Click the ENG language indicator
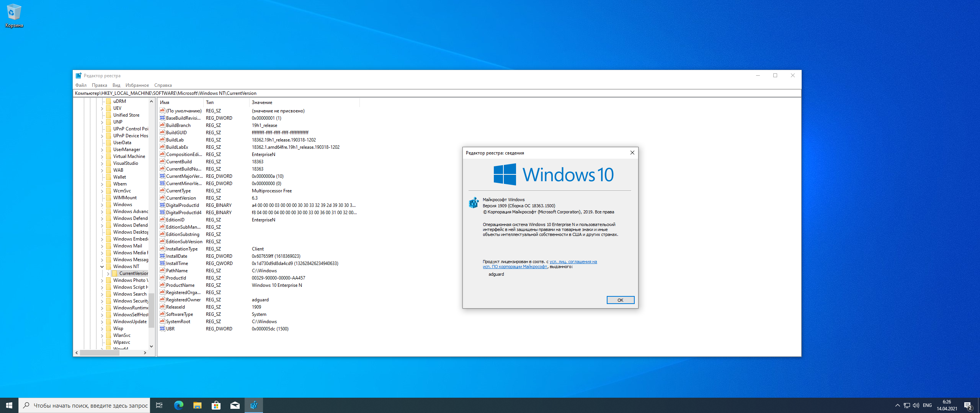 click(927, 405)
